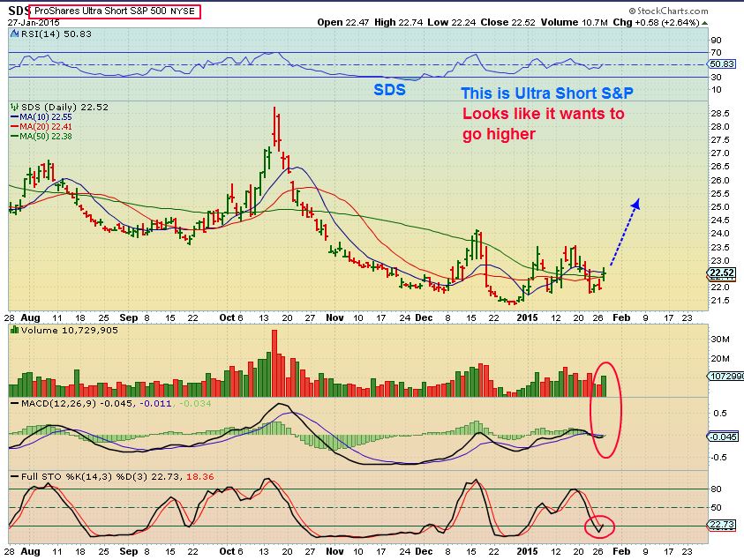Click the MACD(12,26,9) -0.045 label
This screenshot has width=744, height=560.
coord(79,404)
